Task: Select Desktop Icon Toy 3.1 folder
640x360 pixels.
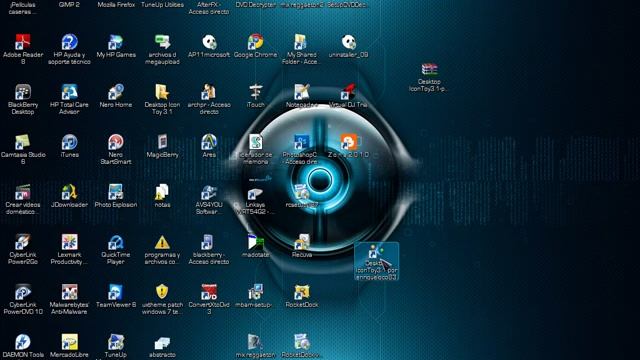Action: coord(162,92)
